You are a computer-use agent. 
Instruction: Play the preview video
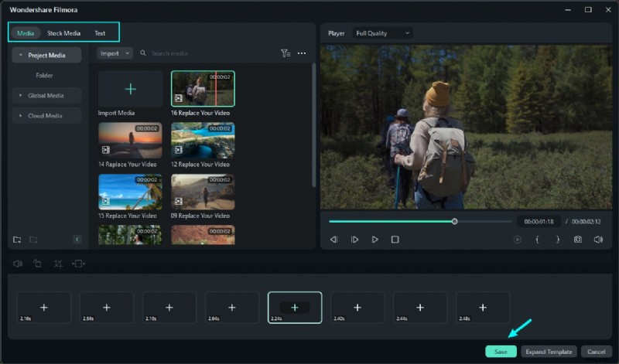[x=374, y=240]
